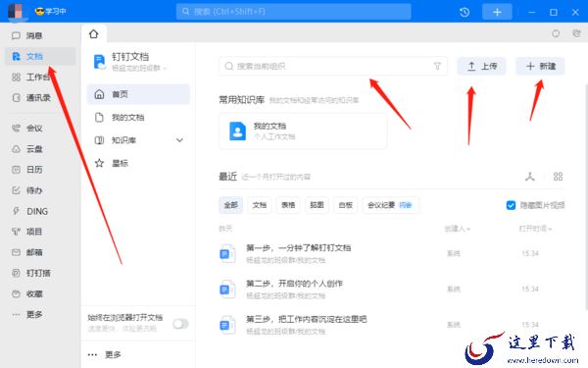Image resolution: width=588 pixels, height=368 pixels.
Task: Open 更多 in the main left sidebar
Action: (27, 315)
